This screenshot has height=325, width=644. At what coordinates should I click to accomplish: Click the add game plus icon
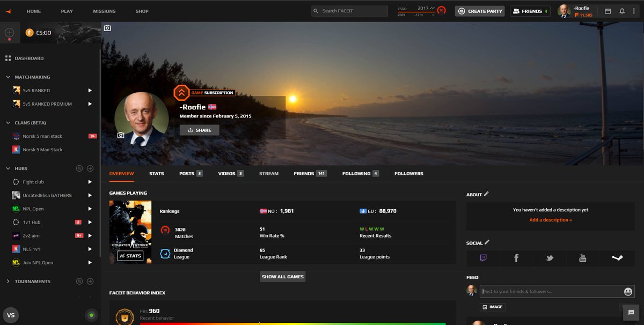click(9, 33)
